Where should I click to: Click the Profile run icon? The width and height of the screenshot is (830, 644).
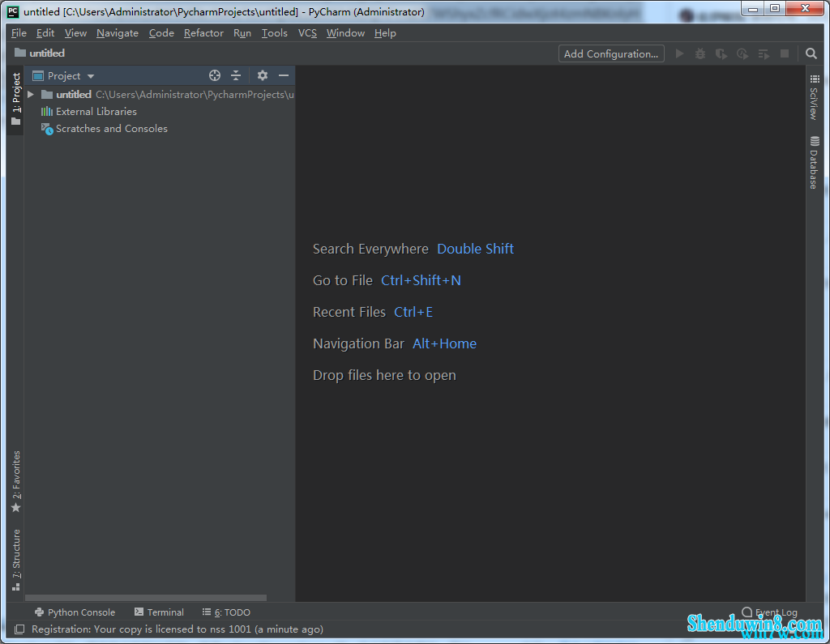click(x=742, y=53)
